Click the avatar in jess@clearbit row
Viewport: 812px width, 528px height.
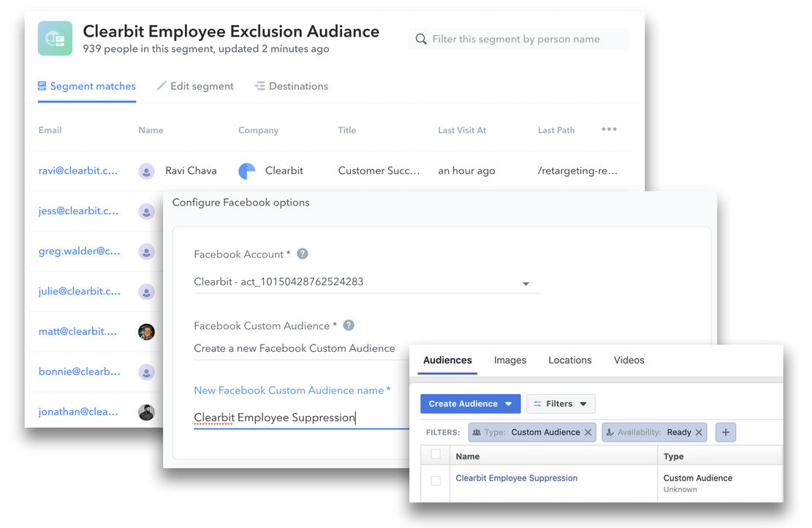[147, 211]
